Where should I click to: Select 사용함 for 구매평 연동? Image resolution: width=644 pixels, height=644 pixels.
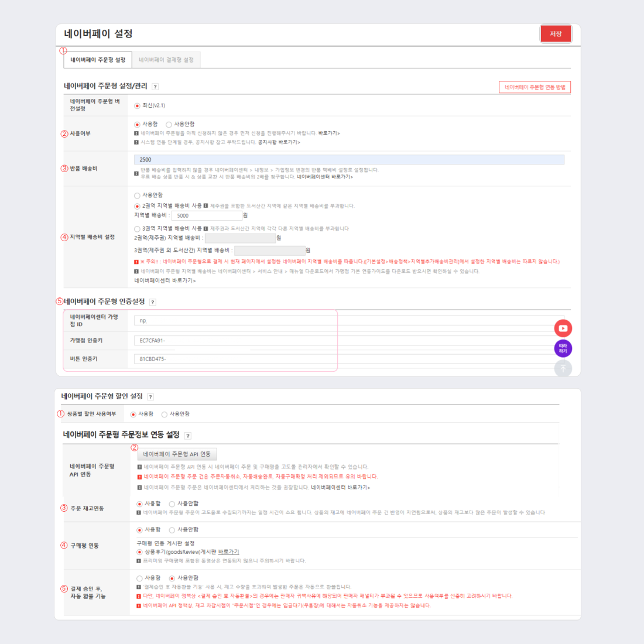click(140, 530)
